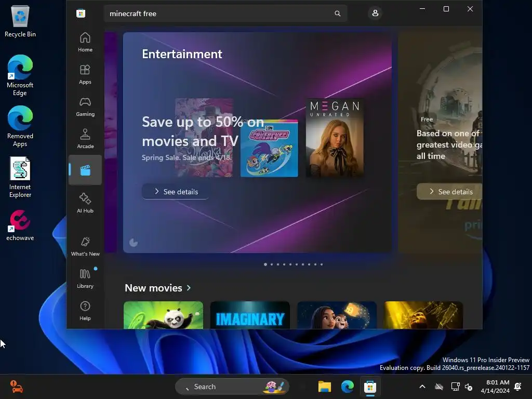Click the OneDrive cloud tray icon
The height and width of the screenshot is (399, 532).
pos(439,387)
